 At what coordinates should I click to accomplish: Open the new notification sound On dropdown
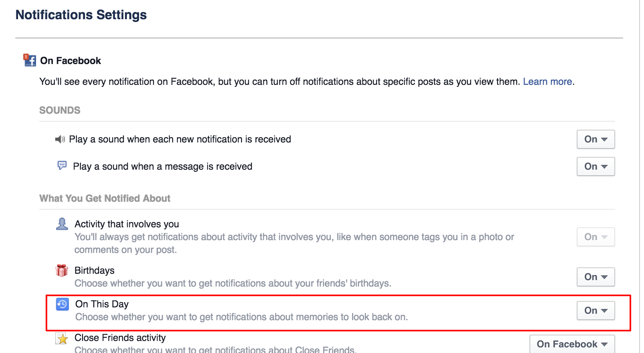click(596, 139)
